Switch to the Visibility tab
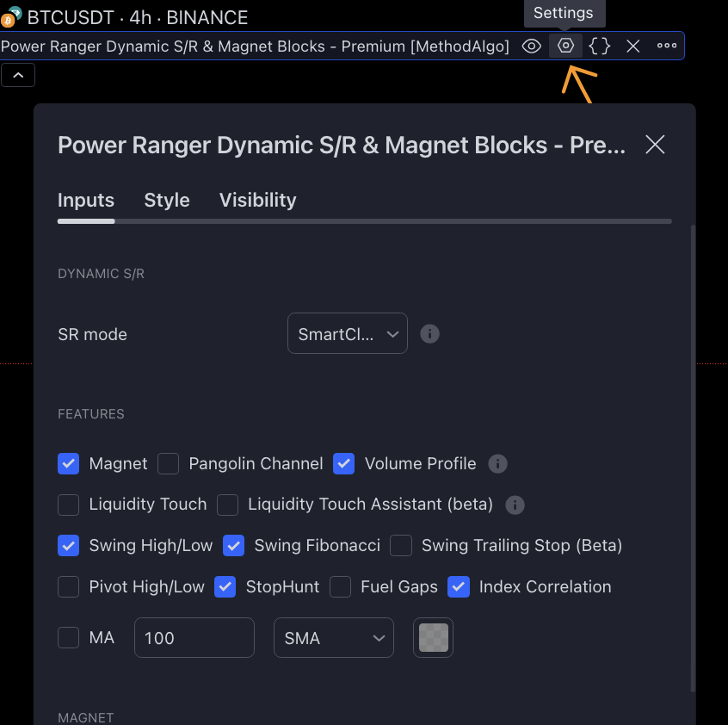This screenshot has width=728, height=725. click(257, 200)
